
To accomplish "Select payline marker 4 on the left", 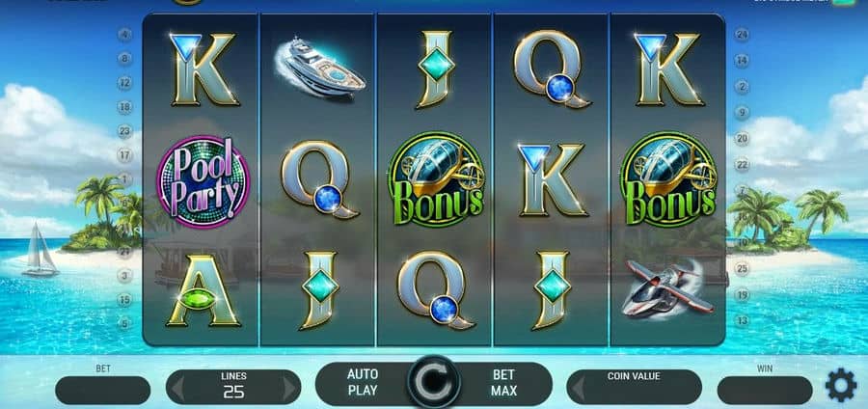I will [x=125, y=35].
